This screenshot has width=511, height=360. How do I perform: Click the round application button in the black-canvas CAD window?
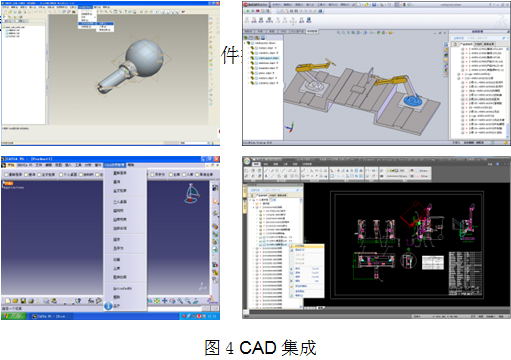[247, 162]
